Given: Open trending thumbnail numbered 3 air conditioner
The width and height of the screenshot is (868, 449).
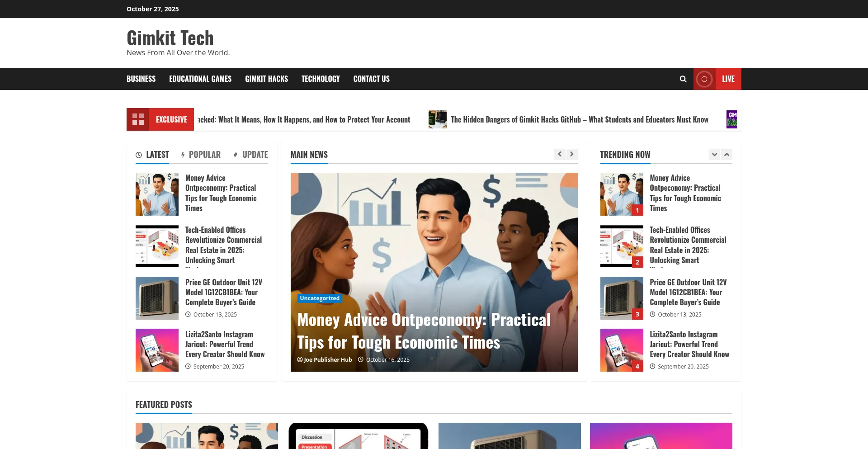Looking at the screenshot, I should coord(621,298).
